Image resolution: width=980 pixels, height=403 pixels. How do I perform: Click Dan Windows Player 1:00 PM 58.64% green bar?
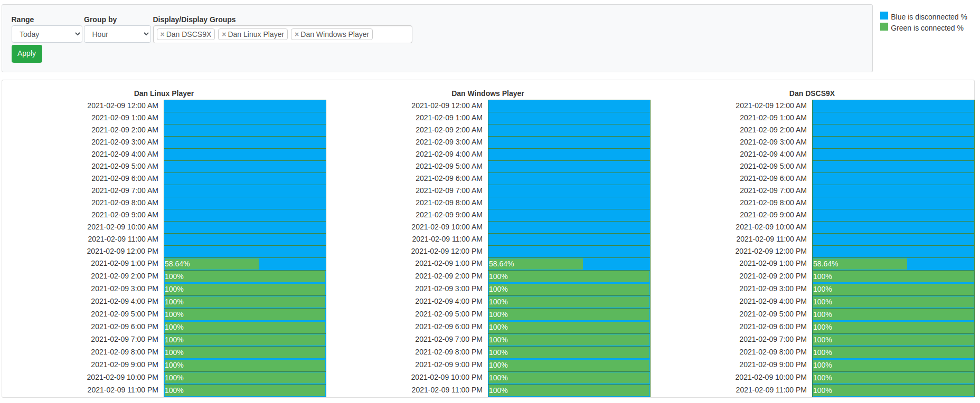[x=535, y=264]
